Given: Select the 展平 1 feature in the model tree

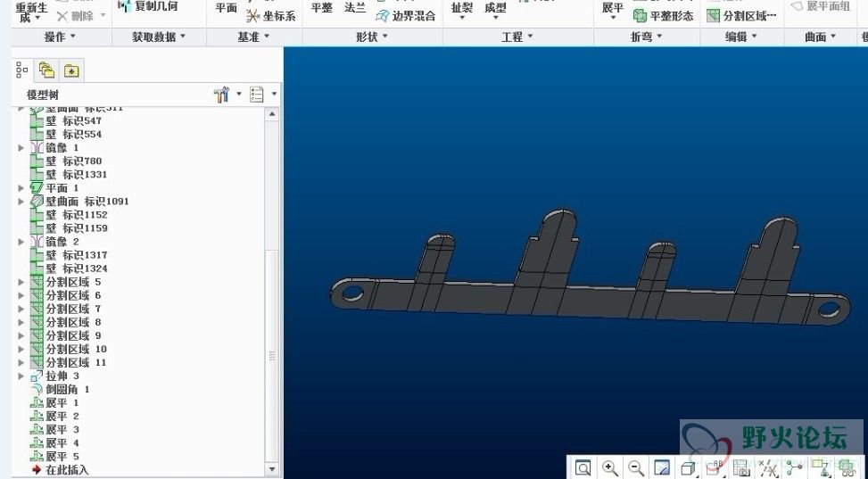Looking at the screenshot, I should pyautogui.click(x=54, y=402).
